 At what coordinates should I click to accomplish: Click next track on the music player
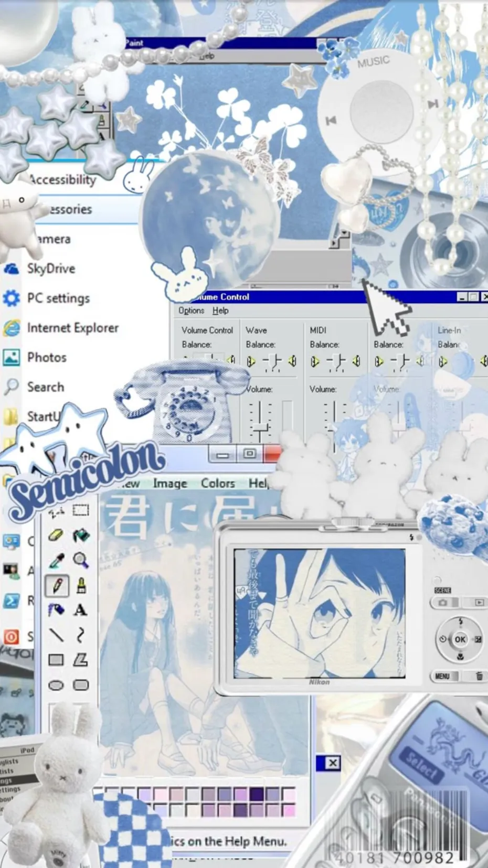[x=432, y=104]
